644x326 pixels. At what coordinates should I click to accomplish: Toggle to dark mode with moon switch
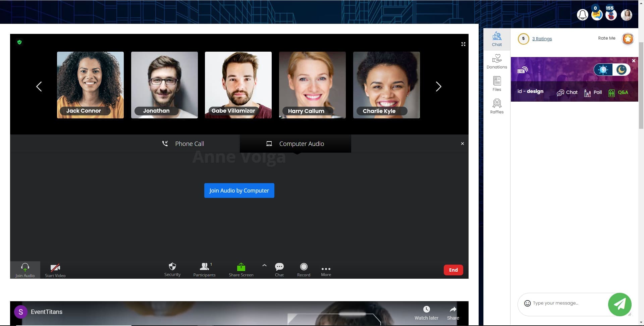(621, 69)
